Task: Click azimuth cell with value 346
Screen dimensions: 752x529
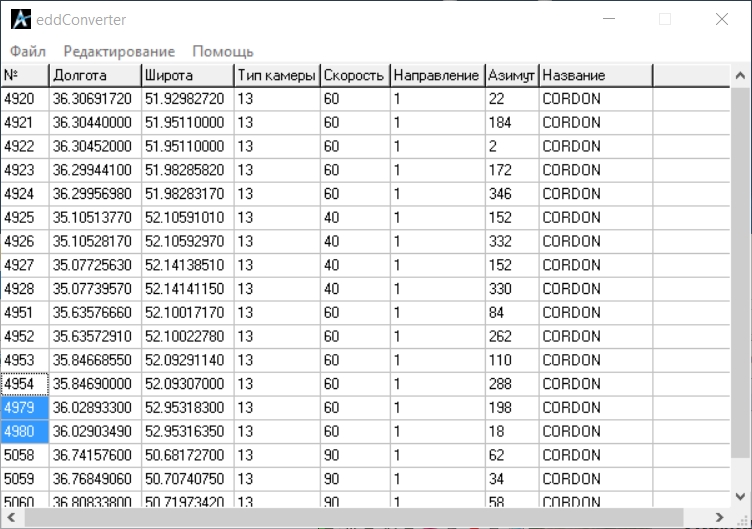Action: (511, 194)
